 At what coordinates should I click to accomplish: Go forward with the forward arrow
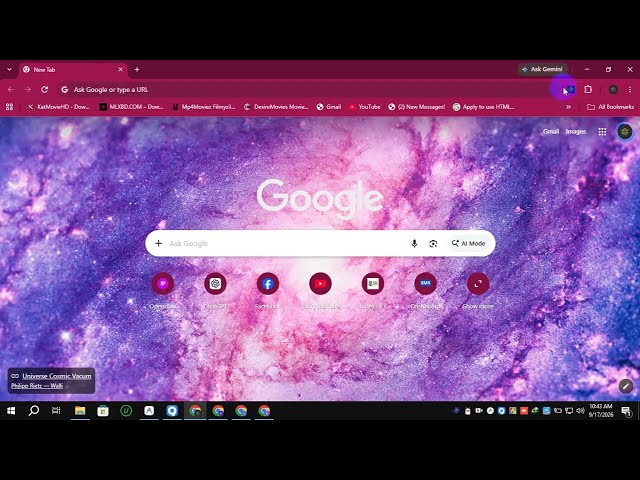click(x=28, y=89)
